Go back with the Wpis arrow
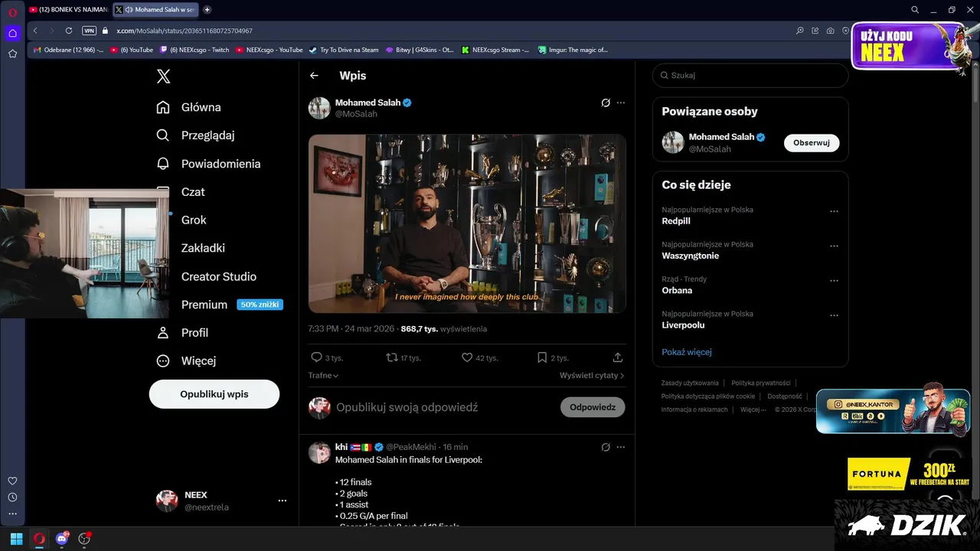Image resolution: width=980 pixels, height=551 pixels. (x=314, y=76)
